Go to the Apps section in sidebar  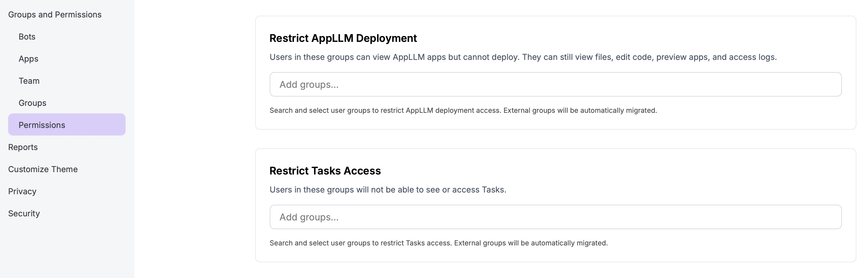(x=28, y=59)
